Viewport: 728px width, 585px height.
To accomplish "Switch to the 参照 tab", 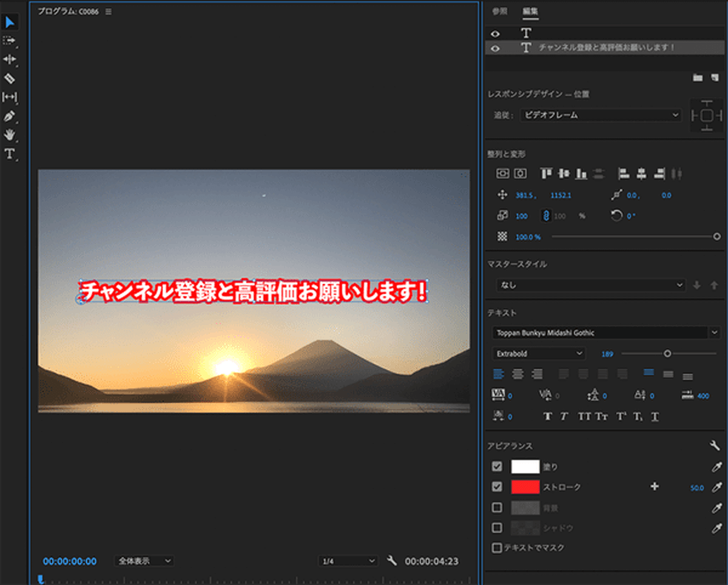I will coord(499,11).
